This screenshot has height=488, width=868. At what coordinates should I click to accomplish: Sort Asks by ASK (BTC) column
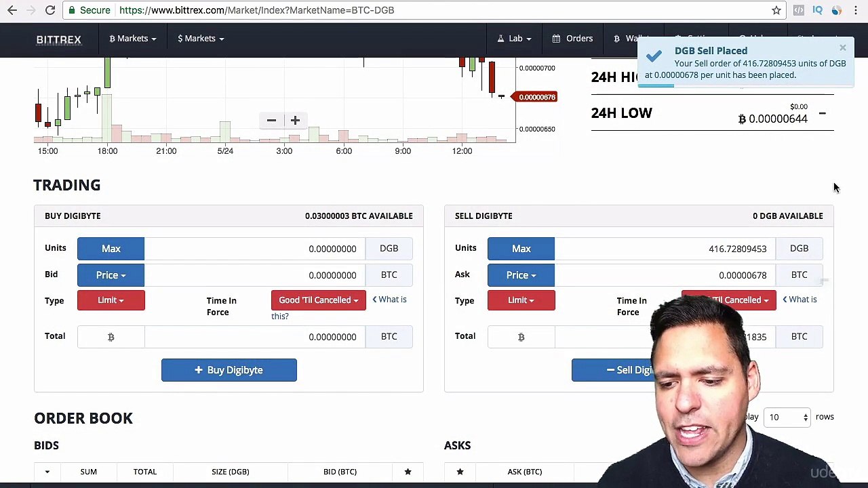click(525, 472)
